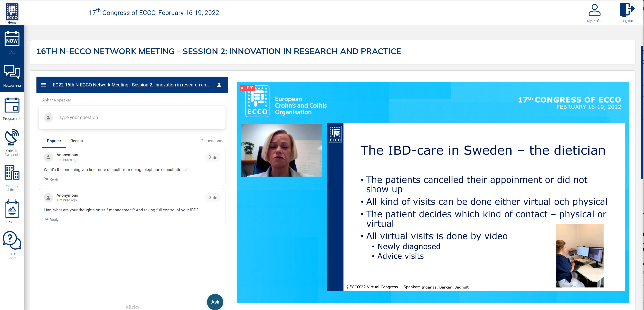Upvote the telephone consultations question

212,157
